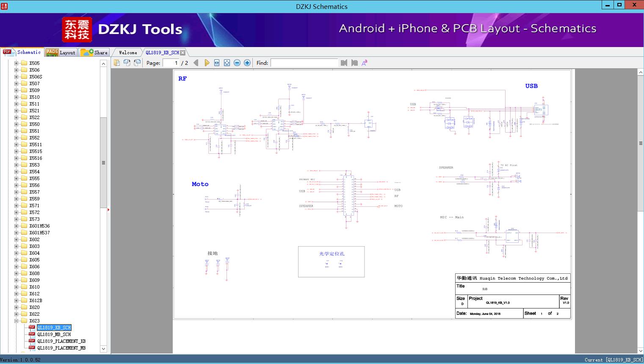Switch to the Welcome tab

pos(127,53)
